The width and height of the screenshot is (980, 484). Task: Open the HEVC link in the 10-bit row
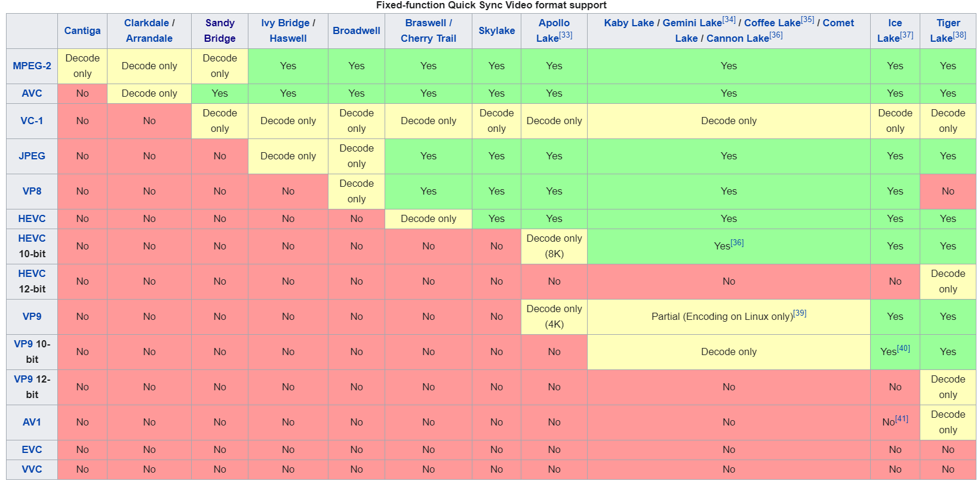(32, 238)
